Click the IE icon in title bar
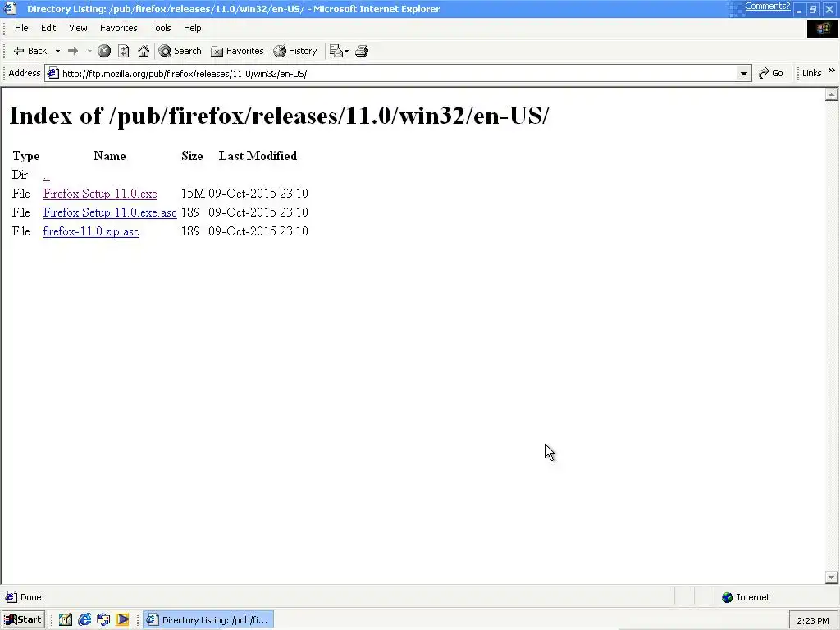840x630 pixels. click(10, 8)
